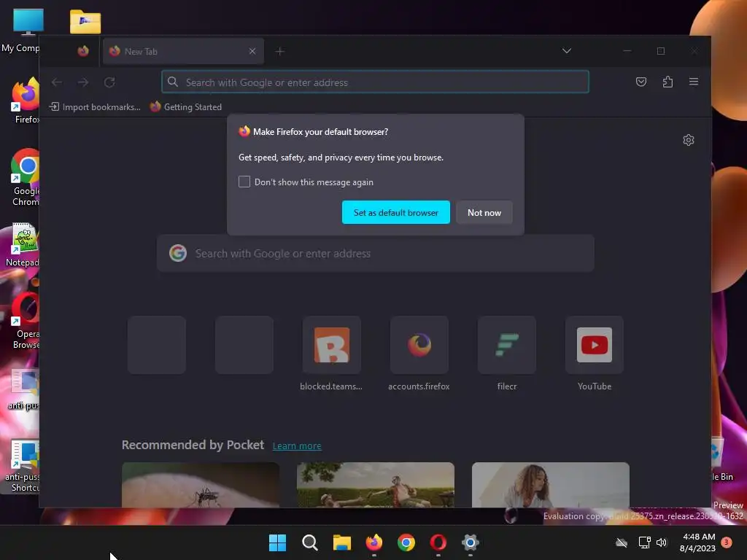Select the folder icon on desktop

tap(85, 21)
